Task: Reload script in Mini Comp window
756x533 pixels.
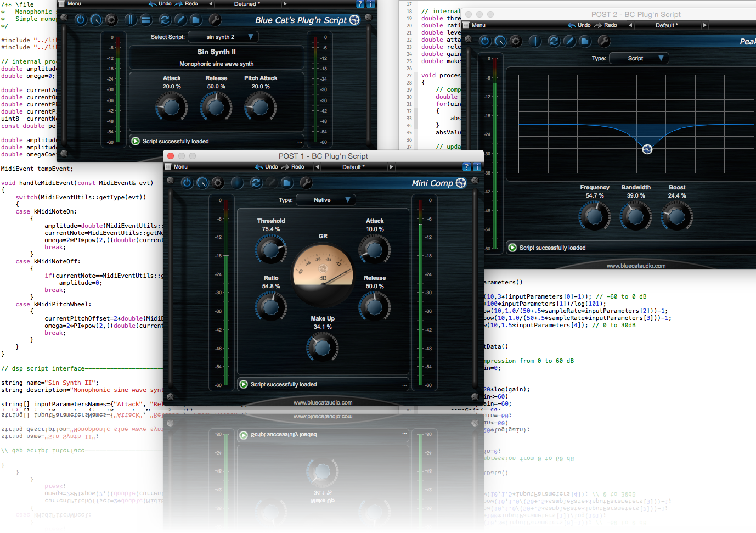Action: click(x=256, y=183)
